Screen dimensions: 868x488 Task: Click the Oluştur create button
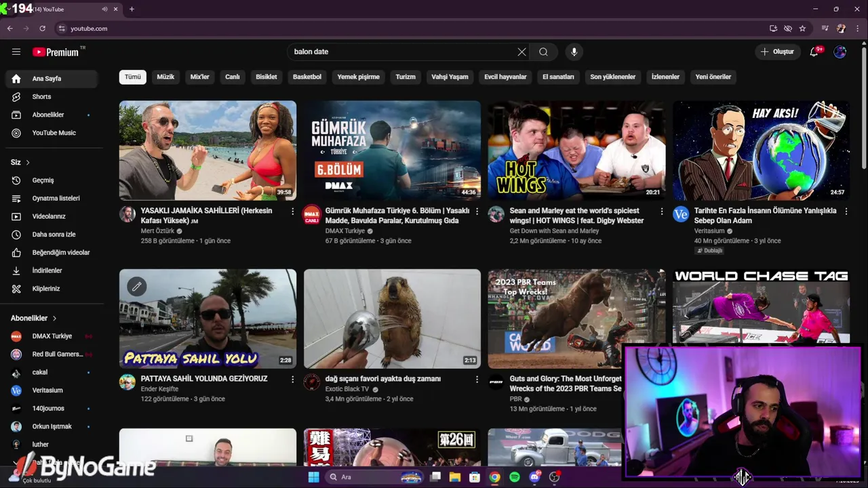pyautogui.click(x=777, y=52)
